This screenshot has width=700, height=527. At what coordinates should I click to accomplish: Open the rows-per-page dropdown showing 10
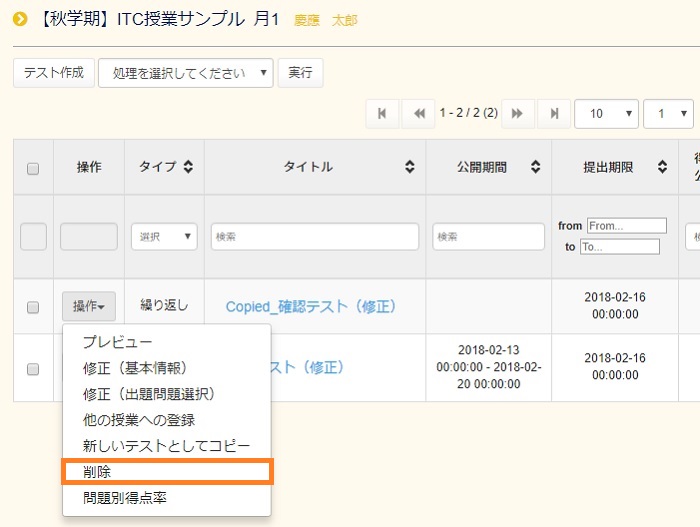[606, 114]
